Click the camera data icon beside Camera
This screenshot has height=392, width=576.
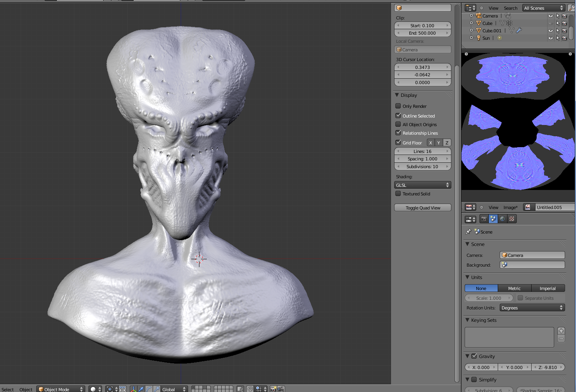pos(508,16)
